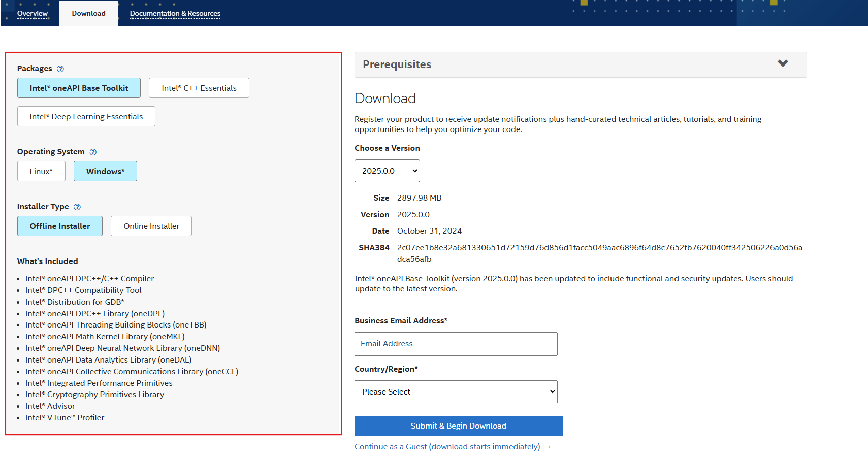Open the Documentation & Resources tab
Image resolution: width=868 pixels, height=458 pixels.
point(175,13)
